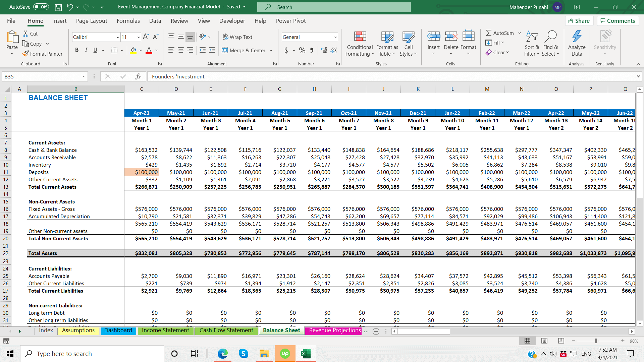Switch to Cash Flow Statement sheet
The image size is (644, 362).
(x=226, y=330)
